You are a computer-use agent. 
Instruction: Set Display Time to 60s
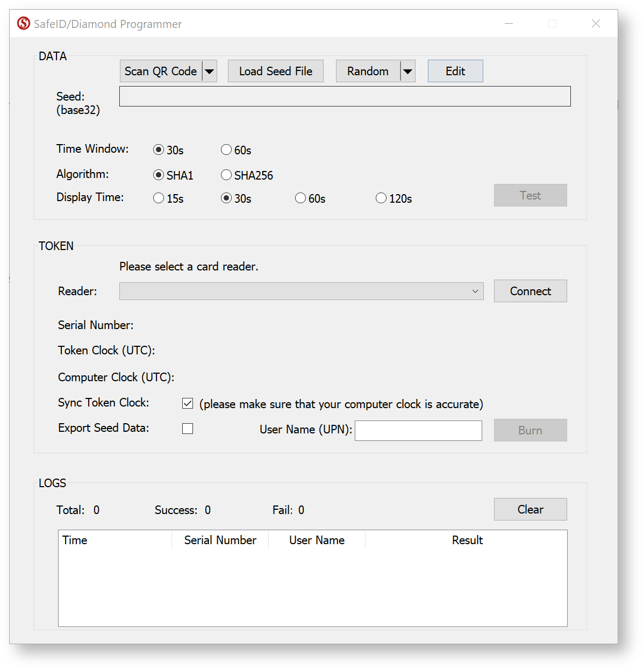coord(300,198)
